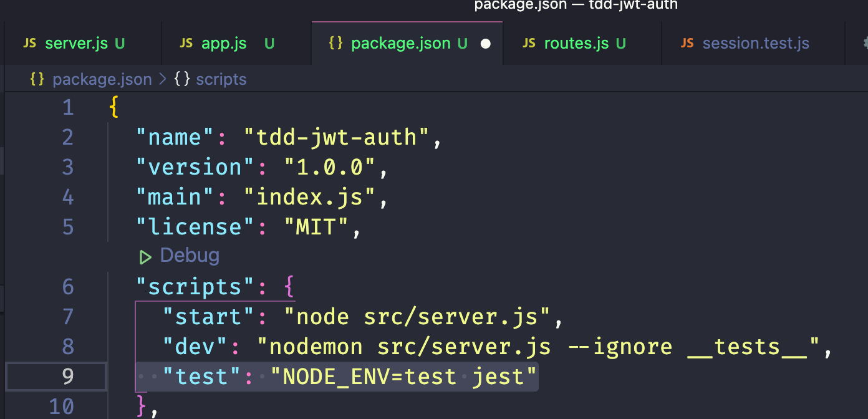The height and width of the screenshot is (419, 868).
Task: Click the unsaved dot on package.json tab
Action: tap(486, 44)
